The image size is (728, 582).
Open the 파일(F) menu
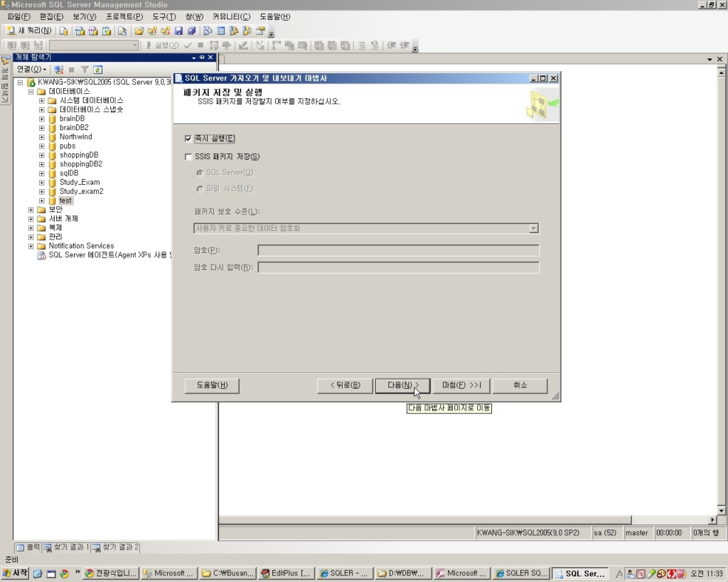[19, 17]
